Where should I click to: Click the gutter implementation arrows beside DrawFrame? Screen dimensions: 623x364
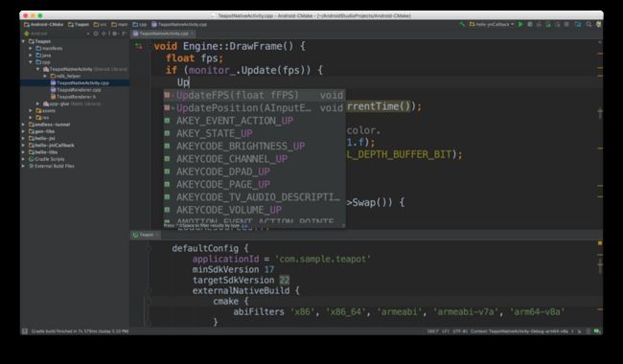click(139, 46)
